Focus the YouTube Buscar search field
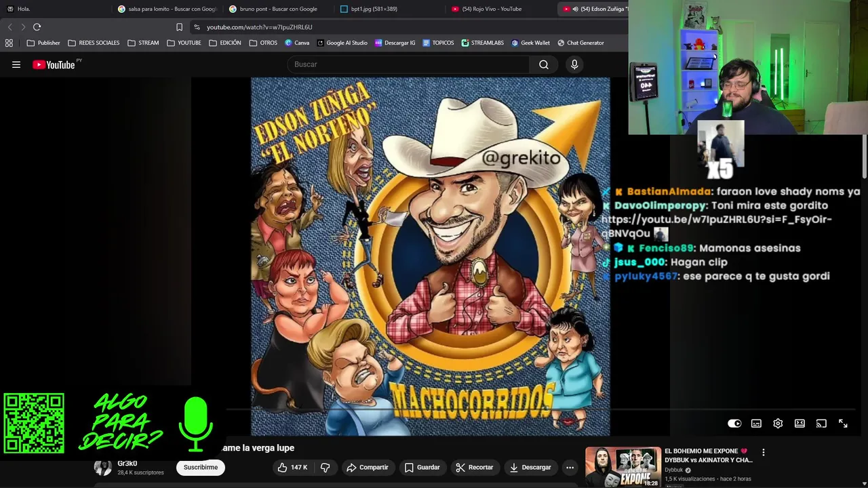Image resolution: width=868 pixels, height=488 pixels. click(409, 64)
